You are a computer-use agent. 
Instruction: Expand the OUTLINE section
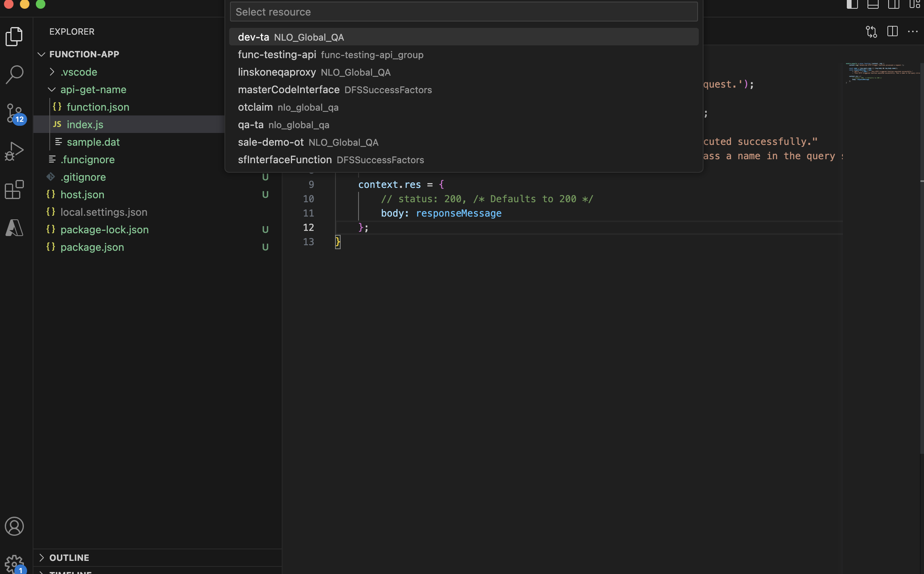tap(41, 557)
